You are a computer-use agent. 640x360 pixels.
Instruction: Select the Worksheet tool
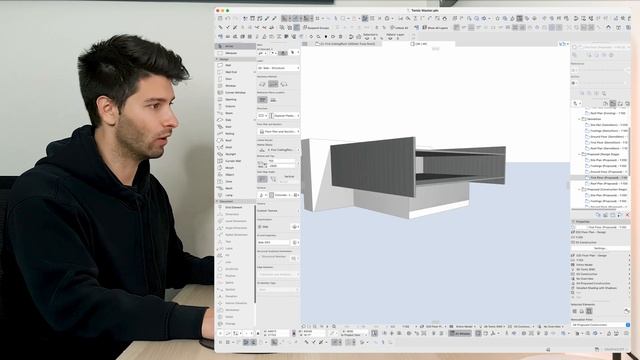click(x=235, y=310)
